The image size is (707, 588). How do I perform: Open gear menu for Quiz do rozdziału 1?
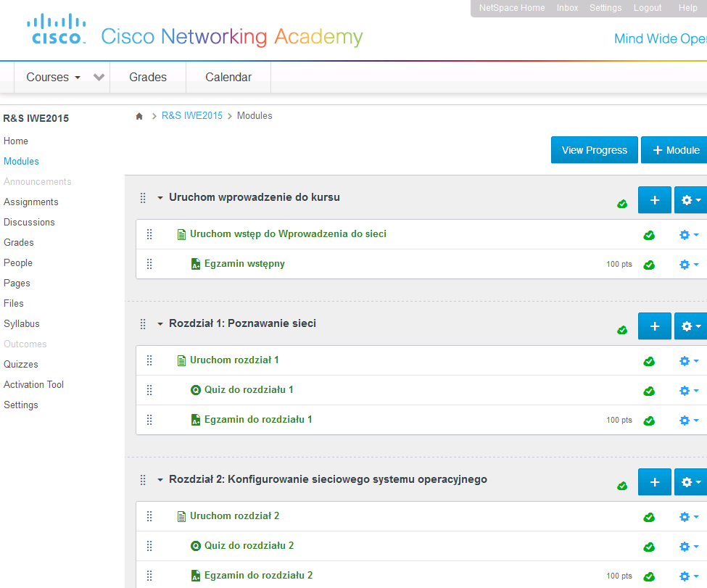(689, 391)
